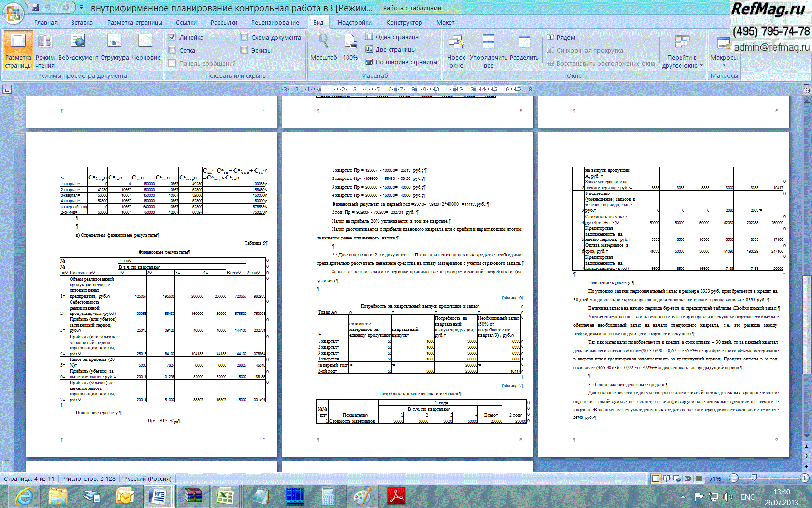
Task: Click the Разделить window icon
Action: click(x=524, y=42)
